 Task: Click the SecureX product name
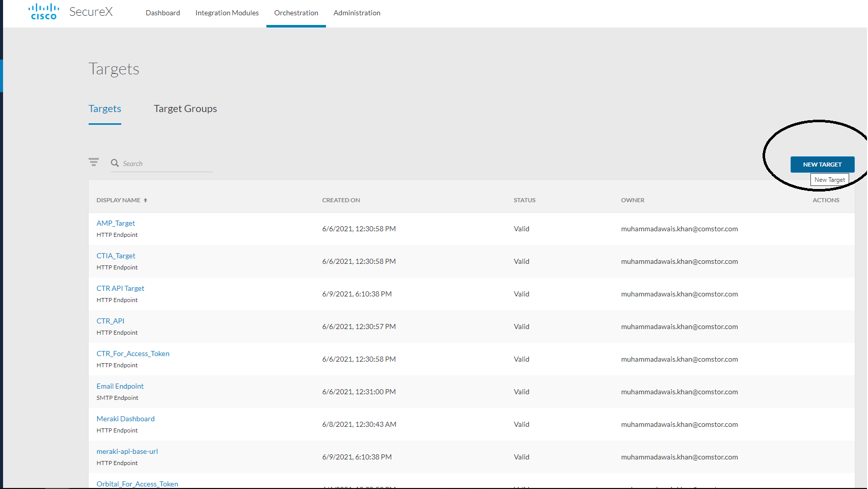[91, 12]
